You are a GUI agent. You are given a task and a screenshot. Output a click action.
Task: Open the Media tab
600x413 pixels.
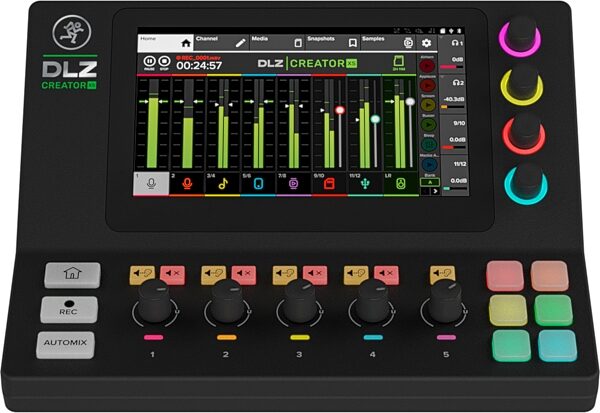[277, 42]
